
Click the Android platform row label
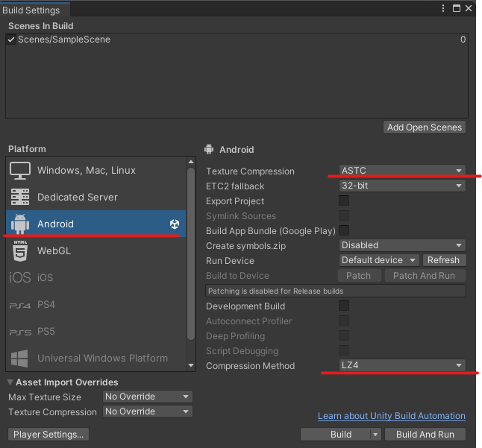[x=55, y=224]
